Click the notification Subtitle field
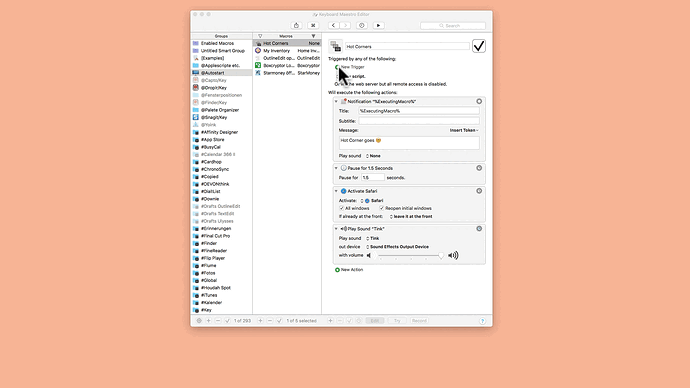The width and height of the screenshot is (690, 388). point(419,121)
